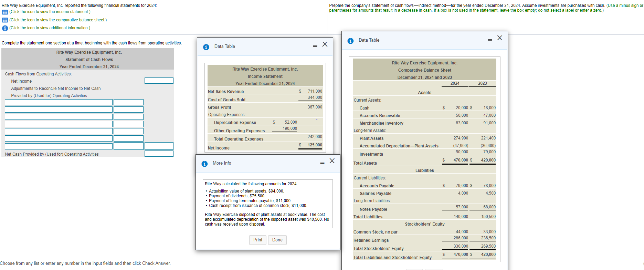Close the balance sheet Data Table dialog
This screenshot has height=270, width=644.
(x=500, y=38)
